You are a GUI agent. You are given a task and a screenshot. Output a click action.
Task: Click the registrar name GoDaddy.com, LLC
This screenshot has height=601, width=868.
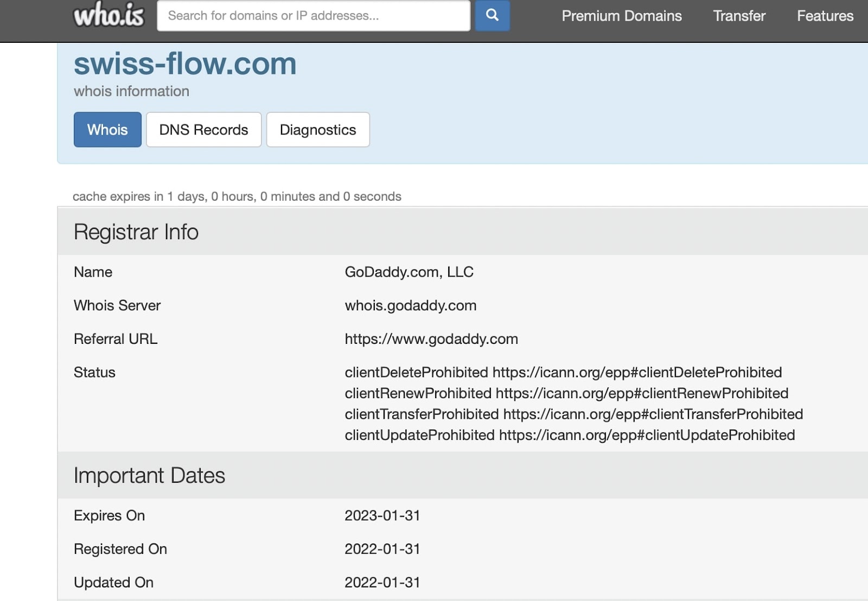[x=409, y=272]
